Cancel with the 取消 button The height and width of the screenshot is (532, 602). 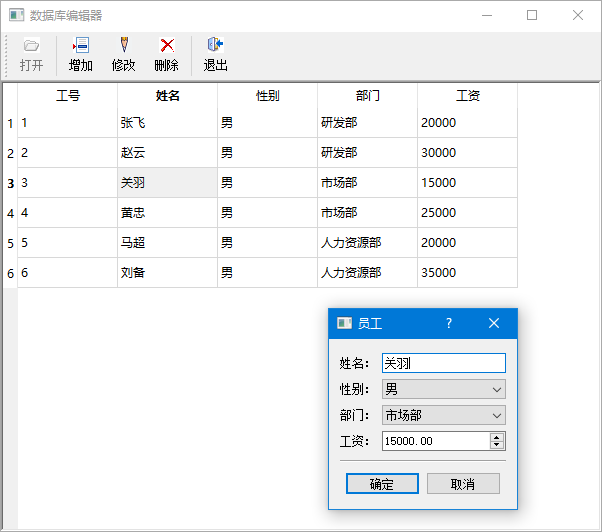click(x=463, y=484)
